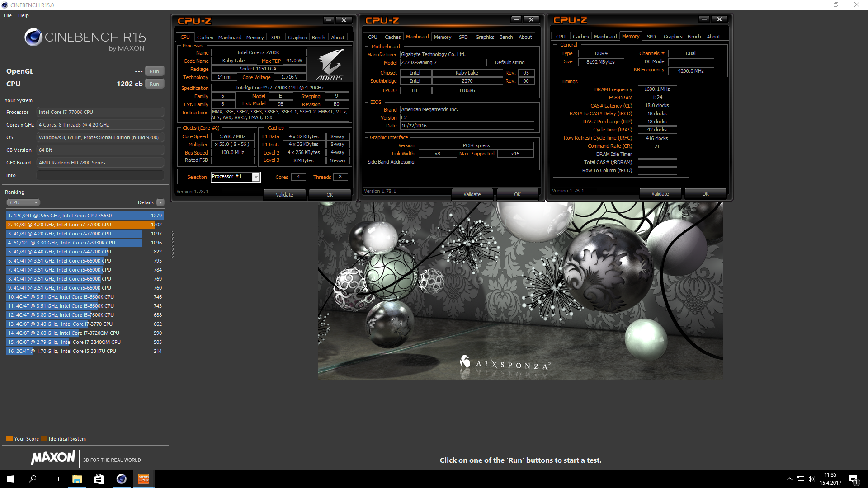Select ranking row Core i5-7600K

(x=85, y=315)
